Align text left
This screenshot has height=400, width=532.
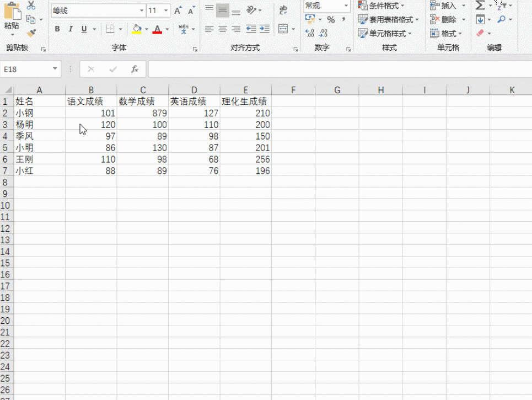(x=209, y=29)
